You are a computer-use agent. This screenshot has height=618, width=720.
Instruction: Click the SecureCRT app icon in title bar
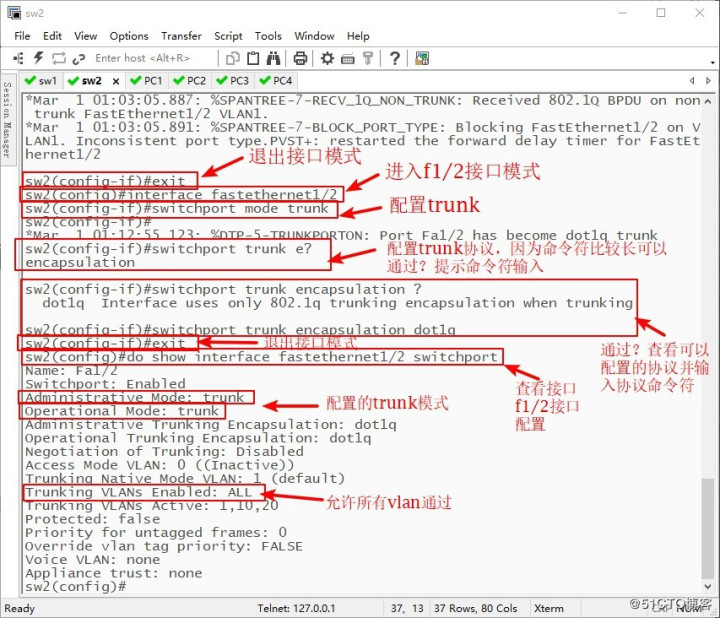tap(14, 13)
